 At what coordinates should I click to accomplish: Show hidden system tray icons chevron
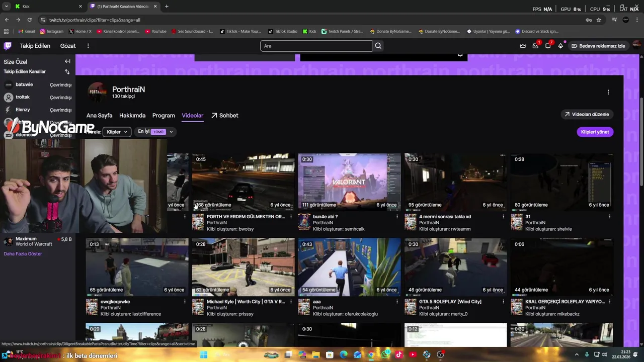(x=577, y=354)
